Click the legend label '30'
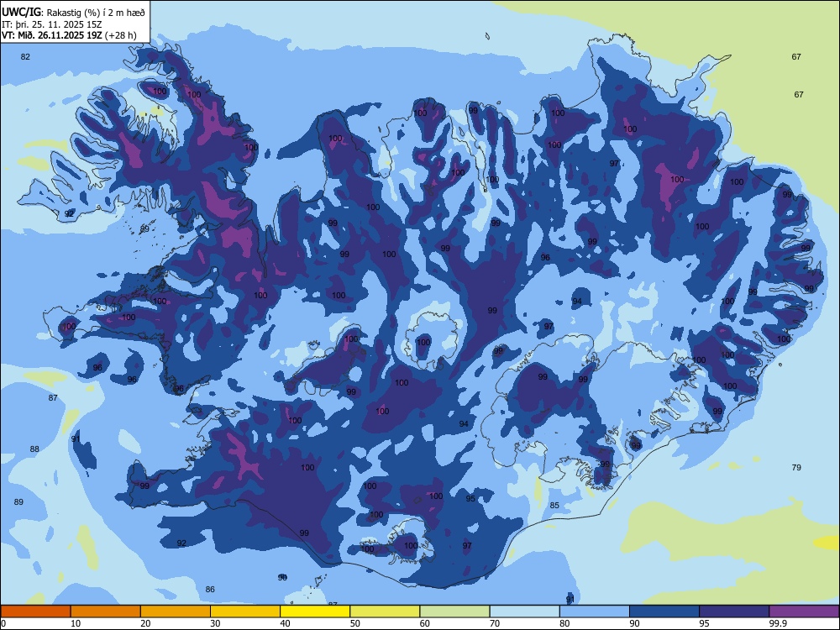Image resolution: width=840 pixels, height=630 pixels. coord(215,623)
